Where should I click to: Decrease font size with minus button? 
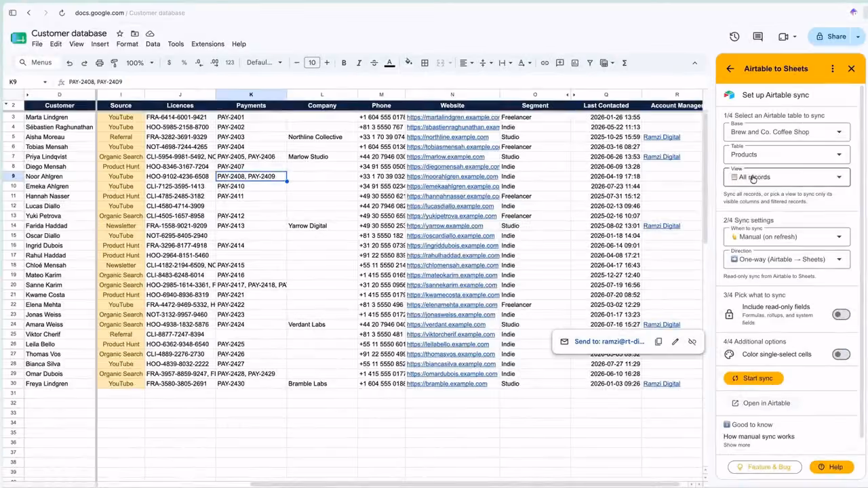(297, 63)
